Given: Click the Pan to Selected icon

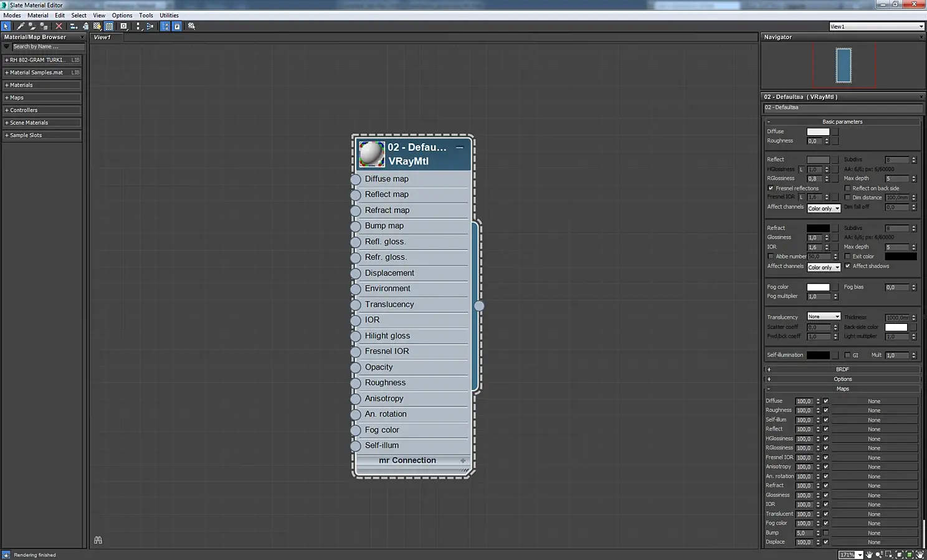Looking at the screenshot, I should coord(920,554).
